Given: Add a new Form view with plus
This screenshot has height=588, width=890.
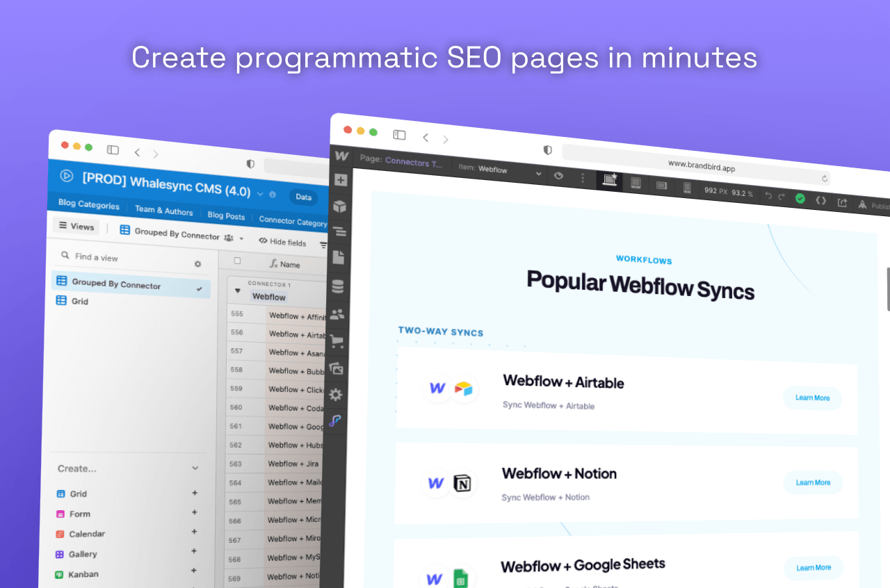Looking at the screenshot, I should 195,512.
